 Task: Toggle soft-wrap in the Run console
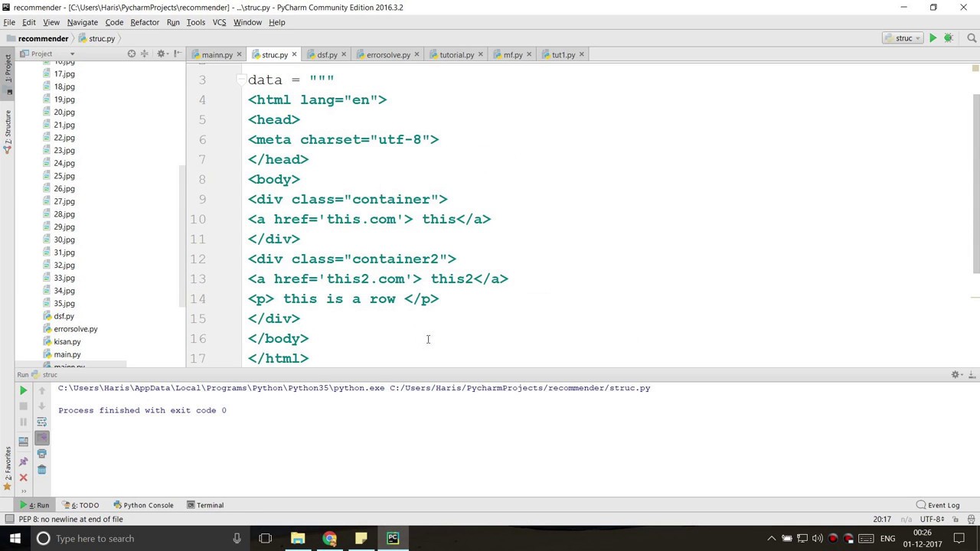click(42, 422)
